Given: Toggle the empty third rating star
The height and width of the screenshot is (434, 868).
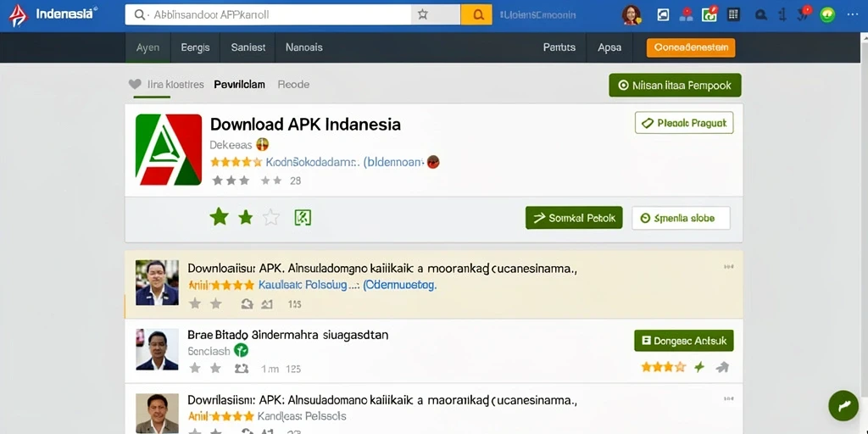Looking at the screenshot, I should [x=270, y=218].
